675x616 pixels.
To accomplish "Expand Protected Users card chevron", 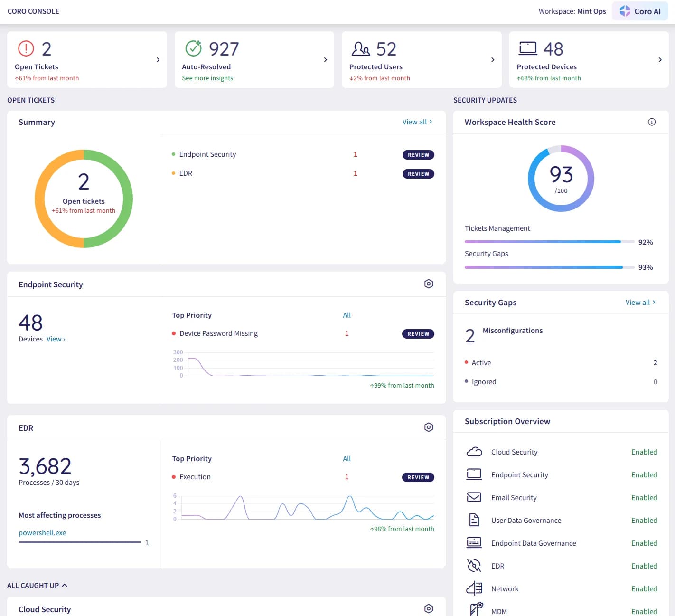I will tap(493, 60).
